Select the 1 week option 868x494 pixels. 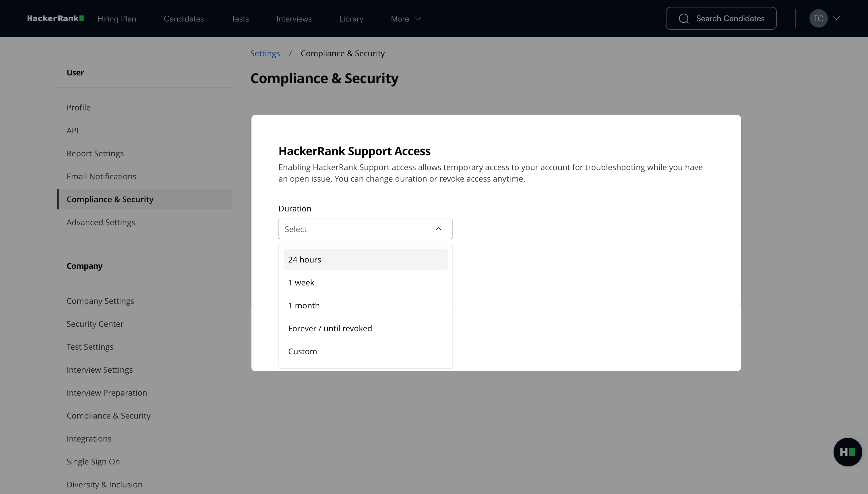(x=365, y=283)
